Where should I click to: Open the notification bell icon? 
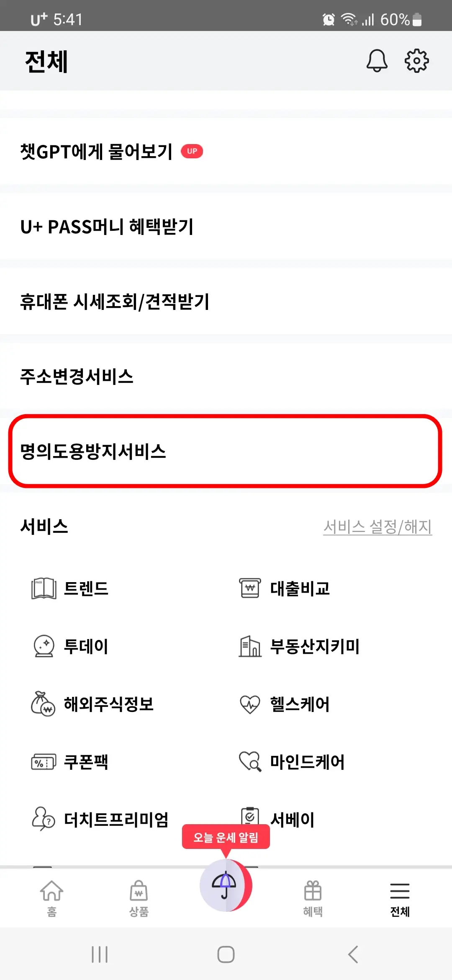pos(376,60)
